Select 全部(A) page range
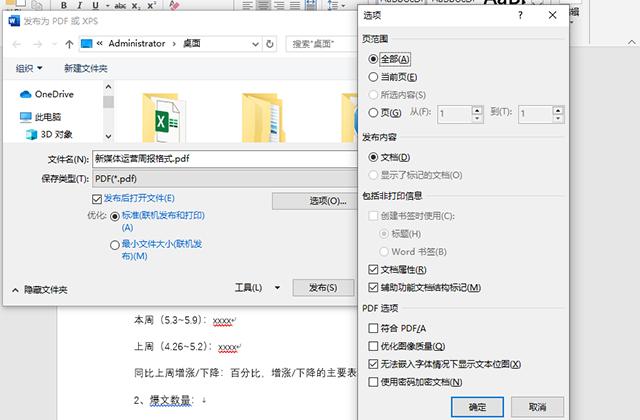 point(373,59)
